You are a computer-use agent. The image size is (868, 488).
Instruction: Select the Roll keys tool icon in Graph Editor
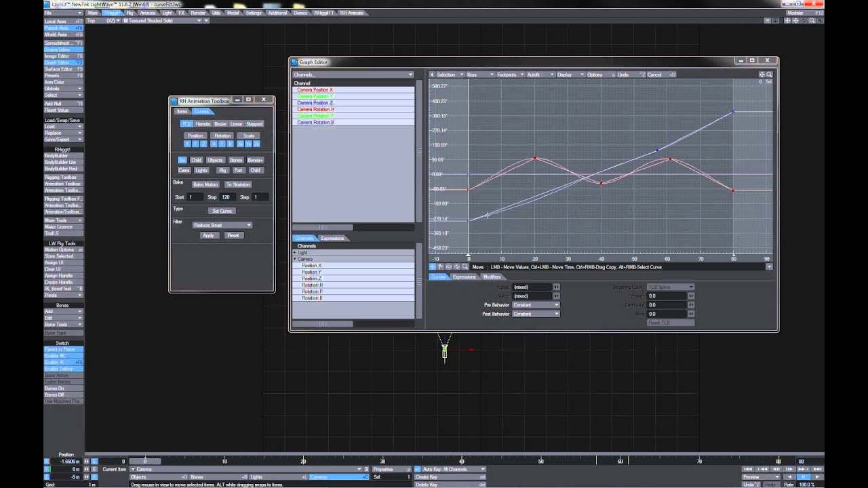pyautogui.click(x=457, y=266)
